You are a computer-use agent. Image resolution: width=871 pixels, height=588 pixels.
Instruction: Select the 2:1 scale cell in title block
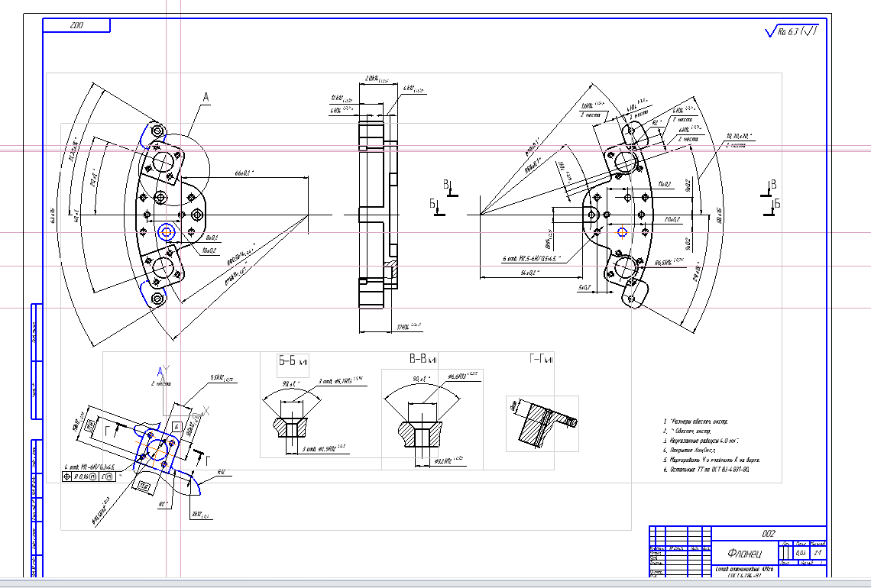click(818, 552)
